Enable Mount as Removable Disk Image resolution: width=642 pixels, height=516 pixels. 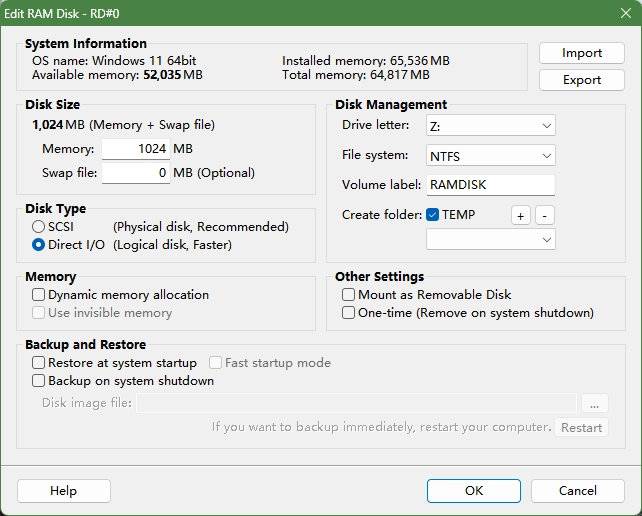(349, 295)
